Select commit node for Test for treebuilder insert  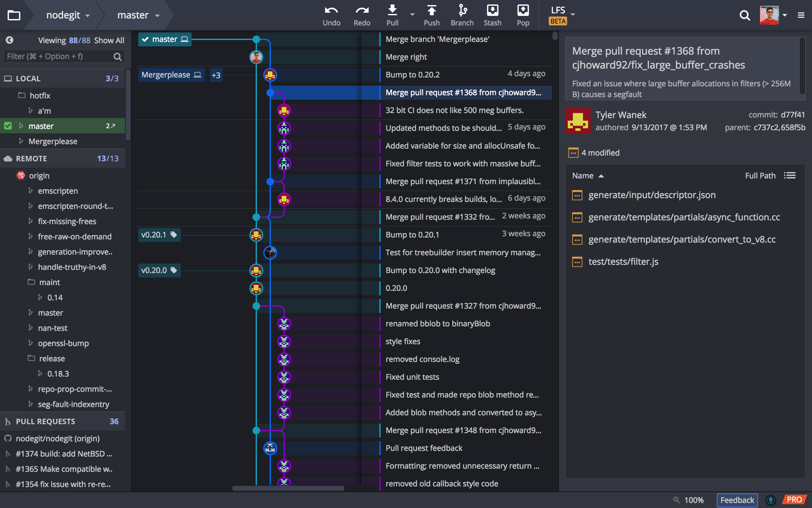pos(270,253)
